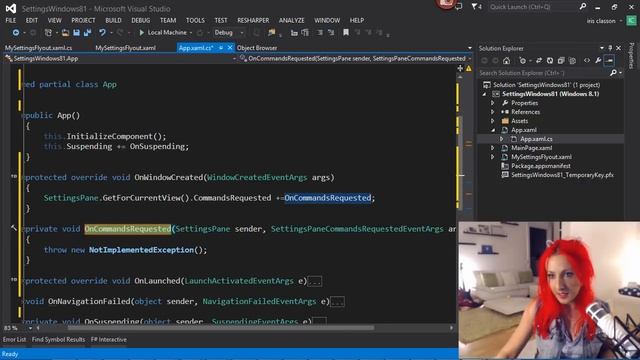Open the Solution Explorer window options dropdown
The width and height of the screenshot is (640, 360).
click(x=602, y=48)
